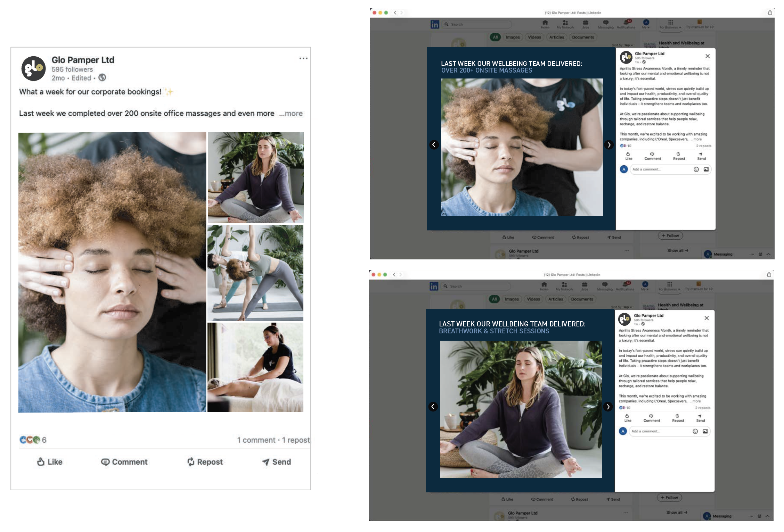Go to previous slide in the 'Onsite Massages' window
Image resolution: width=784 pixels, height=532 pixels.
(x=434, y=145)
